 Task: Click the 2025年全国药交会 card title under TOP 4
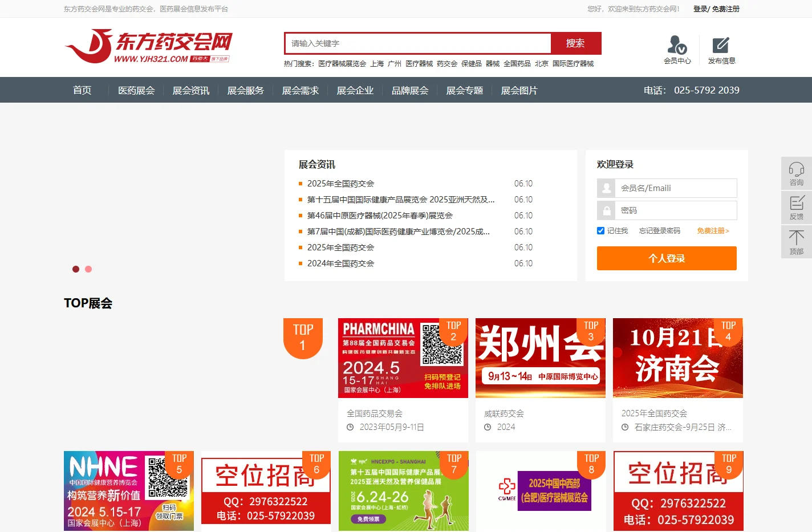coord(654,413)
